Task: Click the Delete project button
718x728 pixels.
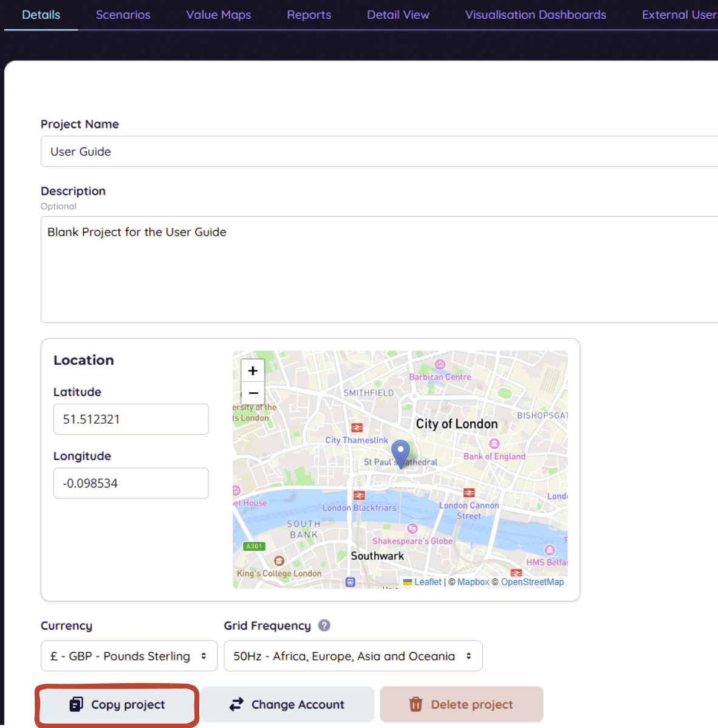Action: 461,704
